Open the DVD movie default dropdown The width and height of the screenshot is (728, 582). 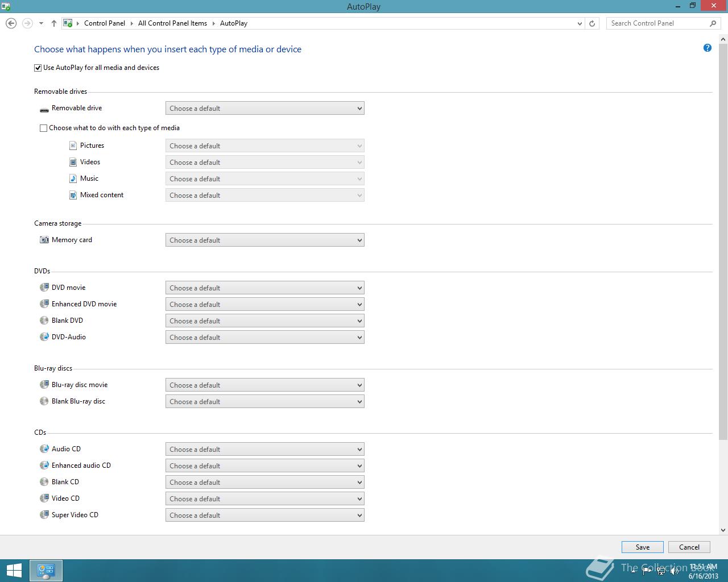(x=265, y=288)
